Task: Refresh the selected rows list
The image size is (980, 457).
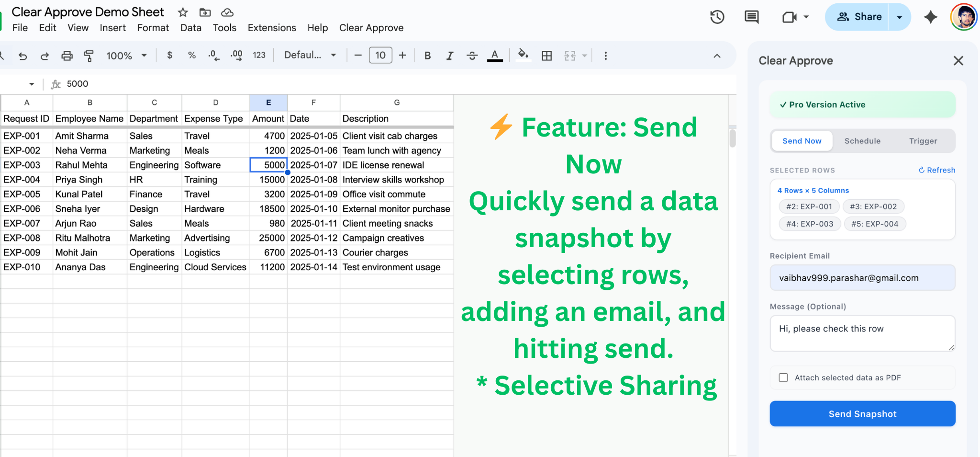Action: 936,170
